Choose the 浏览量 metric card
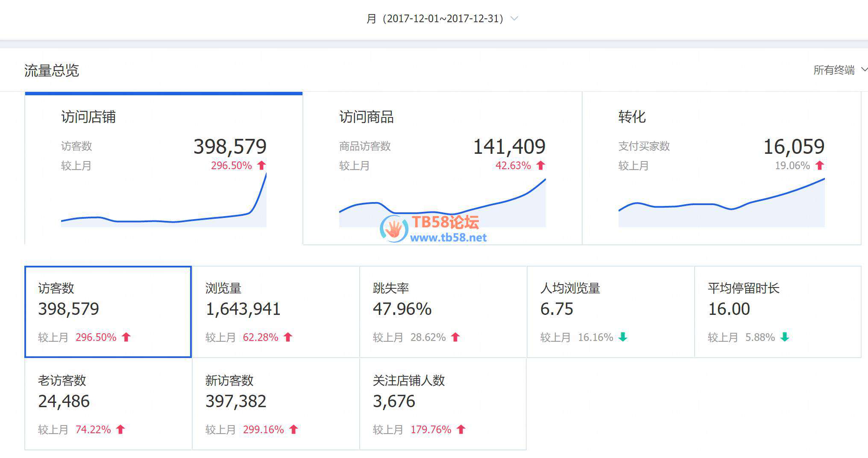Screen dimensions: 868x458 [x=276, y=312]
